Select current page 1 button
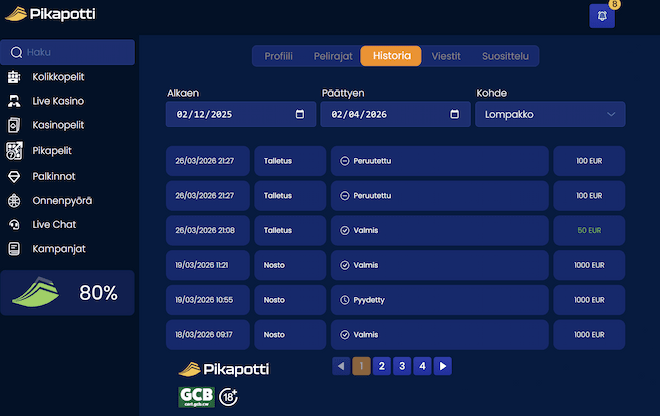The width and height of the screenshot is (660, 416). (x=361, y=366)
